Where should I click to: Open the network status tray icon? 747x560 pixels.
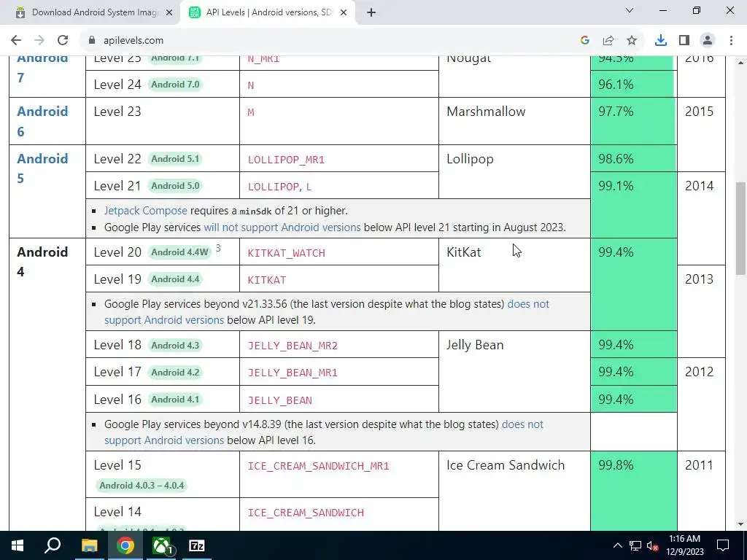point(635,545)
